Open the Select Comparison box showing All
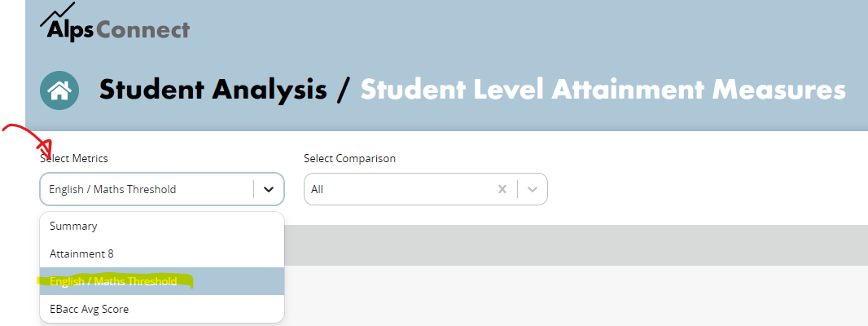The image size is (868, 326). coord(426,189)
